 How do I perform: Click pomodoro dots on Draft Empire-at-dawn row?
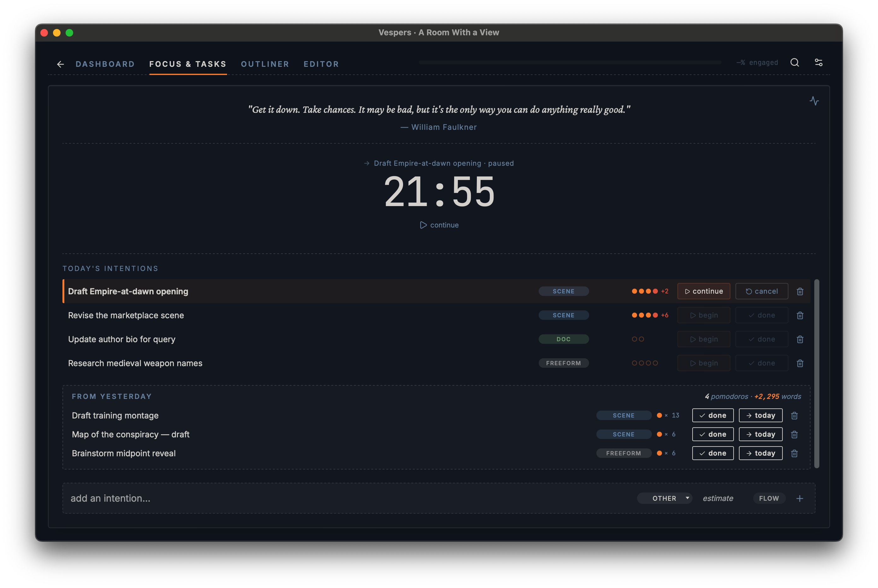[650, 291]
